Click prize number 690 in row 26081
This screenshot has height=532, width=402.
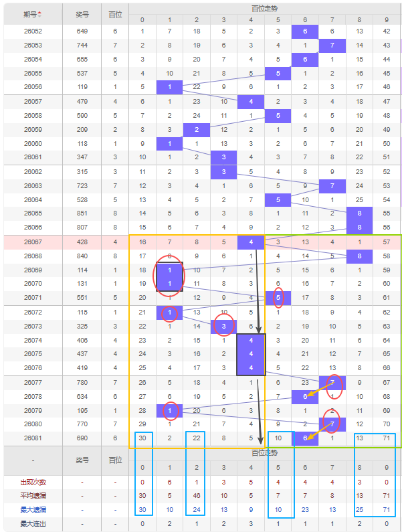tap(82, 438)
